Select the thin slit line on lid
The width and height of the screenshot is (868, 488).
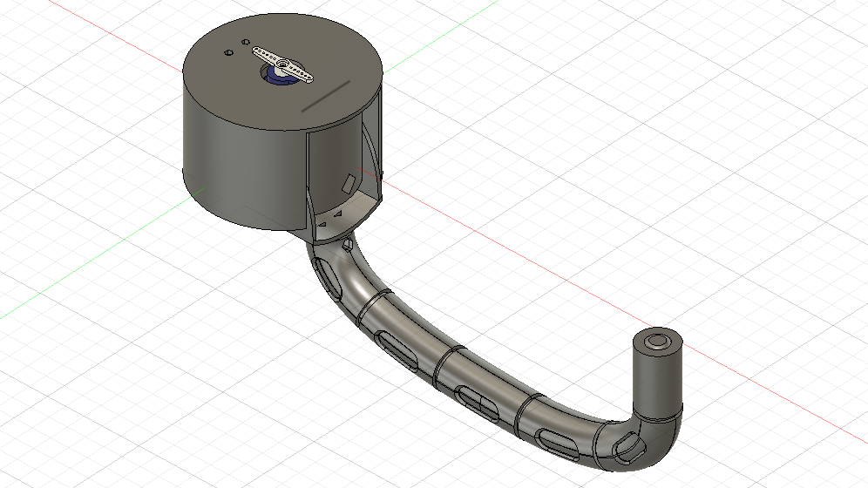(326, 96)
